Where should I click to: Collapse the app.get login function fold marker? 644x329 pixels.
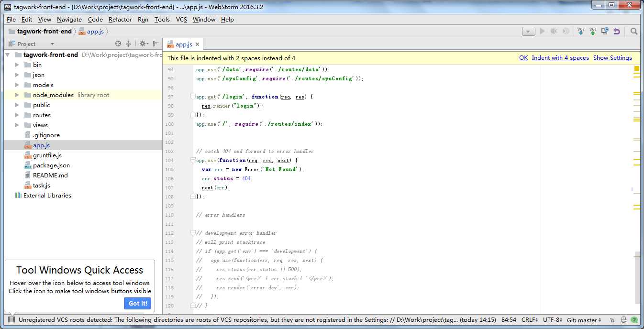tap(192, 97)
